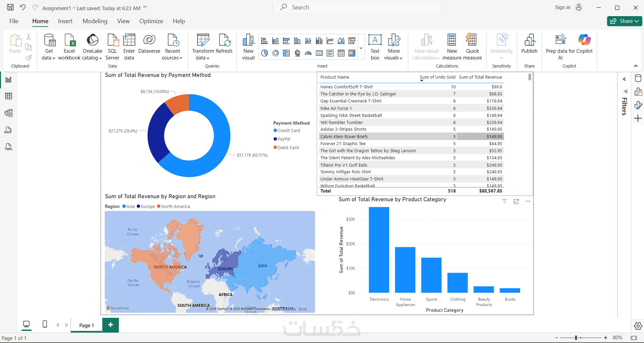Viewport: 644px width, 343px height.
Task: Expand the OneLake catalog dropdown
Action: (92, 47)
